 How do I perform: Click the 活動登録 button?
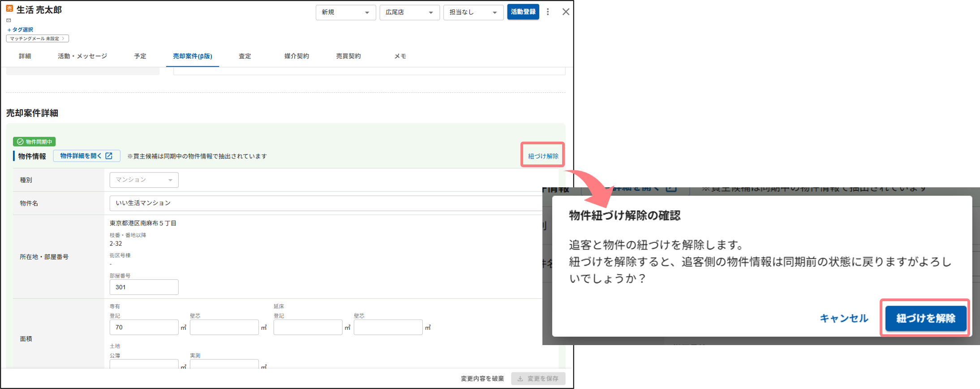click(523, 12)
